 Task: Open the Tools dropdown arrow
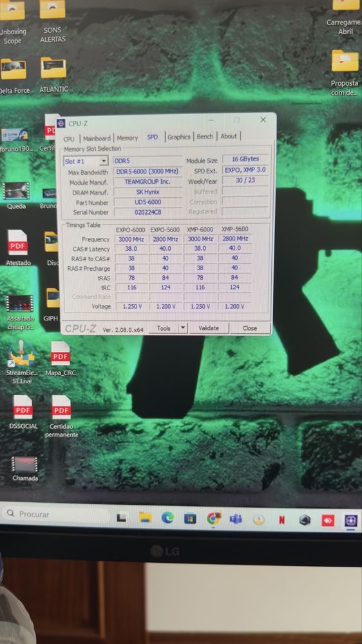[184, 327]
